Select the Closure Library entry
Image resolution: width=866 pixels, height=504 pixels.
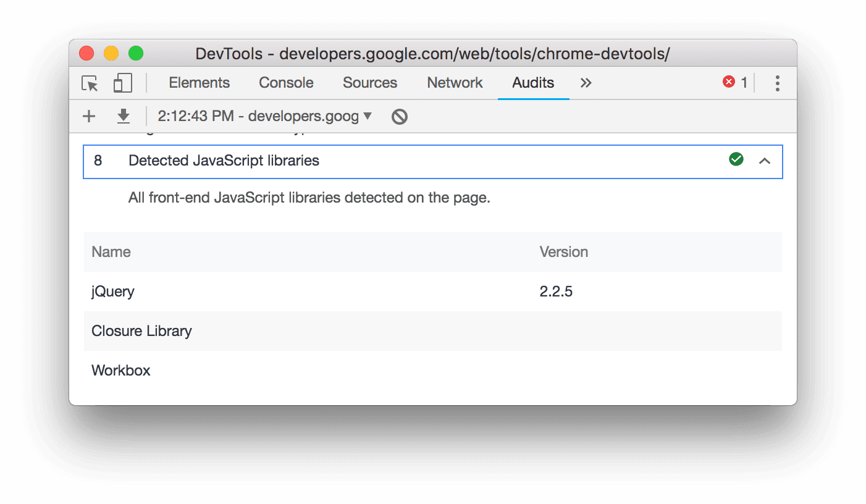(247, 331)
